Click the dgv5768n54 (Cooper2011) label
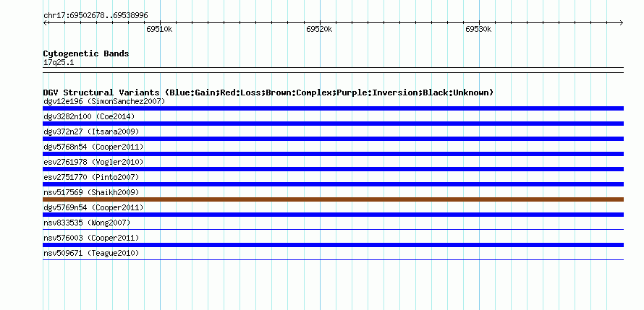644x310 pixels. (93, 147)
